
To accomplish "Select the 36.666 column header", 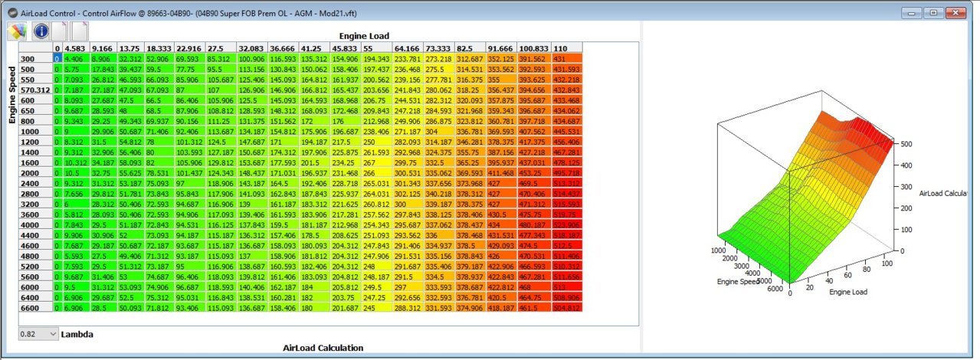I will click(x=284, y=47).
